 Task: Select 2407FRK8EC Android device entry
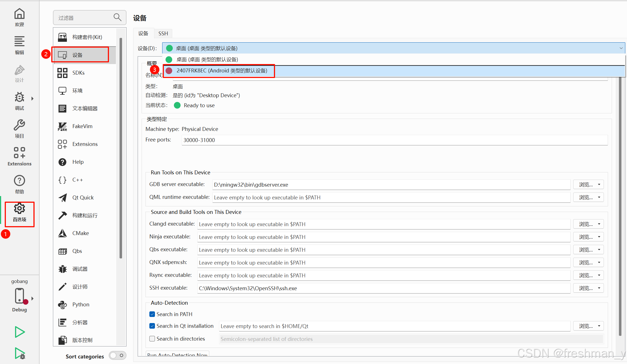pos(222,71)
